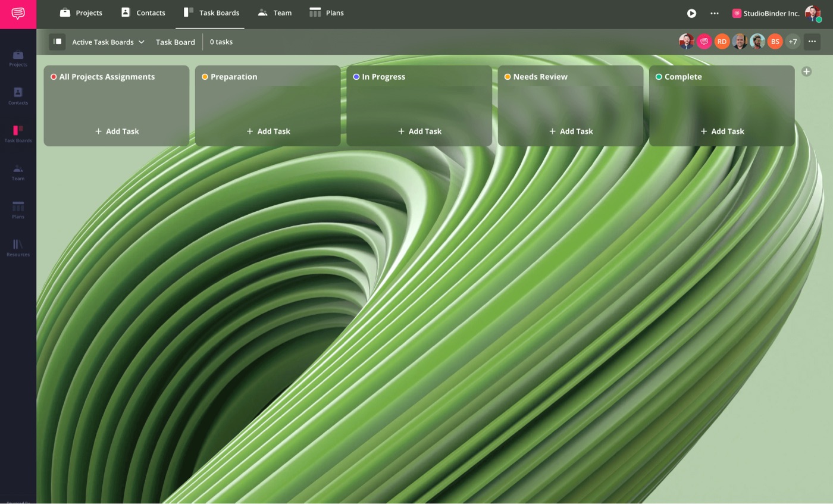This screenshot has height=504, width=833.
Task: Expand the Active Task Boards dropdown
Action: [108, 42]
